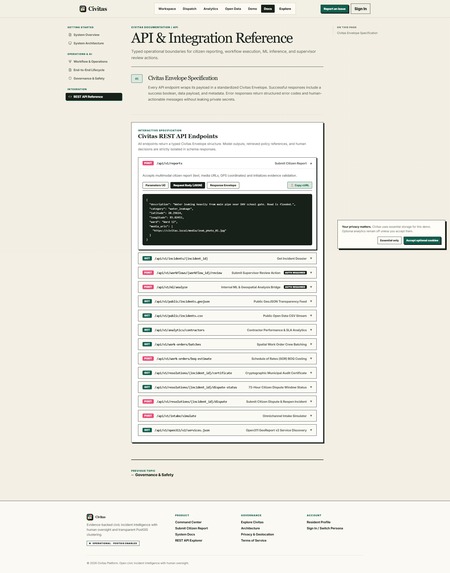
Task: Expand the Omnichannel Intake Simulator endpoint
Action: [x=227, y=415]
